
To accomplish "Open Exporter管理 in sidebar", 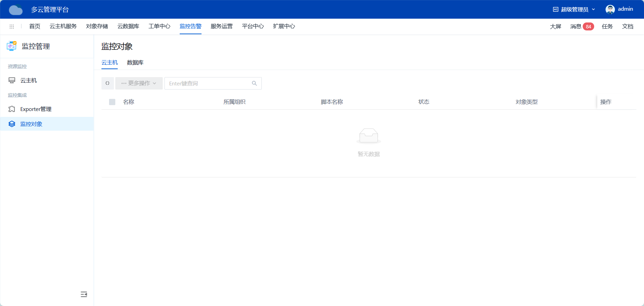I will (x=36, y=109).
